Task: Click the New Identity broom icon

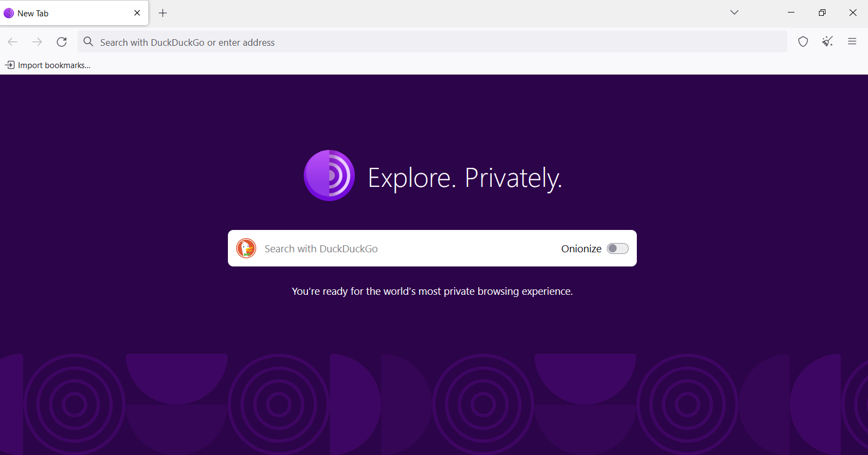Action: (828, 41)
